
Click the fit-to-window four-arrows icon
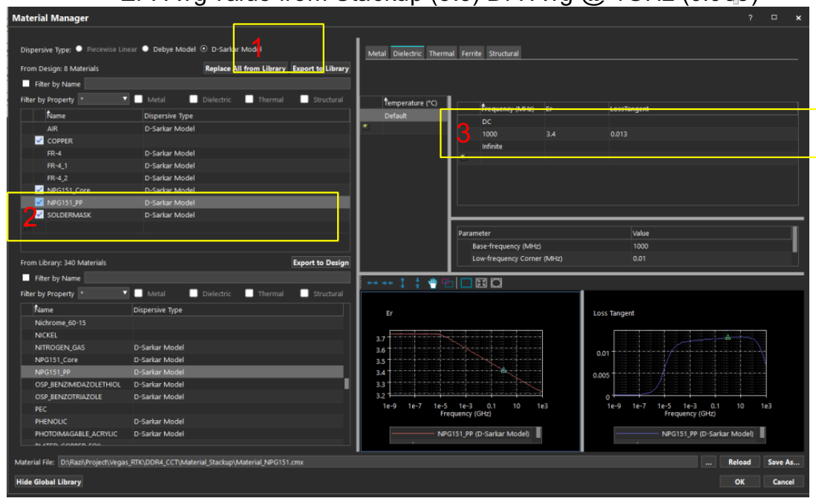481,283
